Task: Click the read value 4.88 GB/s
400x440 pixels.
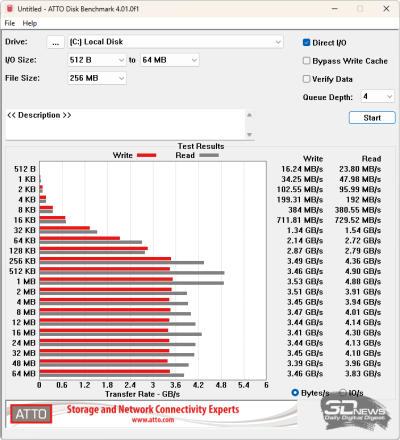Action: tap(363, 281)
